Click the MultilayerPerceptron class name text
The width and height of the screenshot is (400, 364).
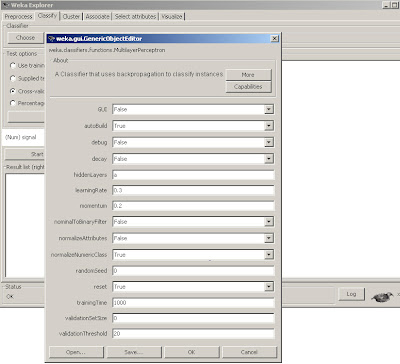(x=107, y=50)
